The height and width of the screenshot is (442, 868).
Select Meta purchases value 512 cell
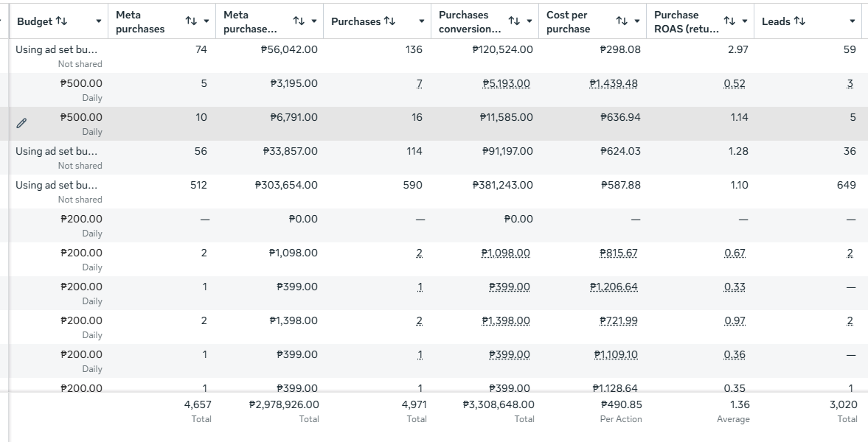pyautogui.click(x=198, y=185)
